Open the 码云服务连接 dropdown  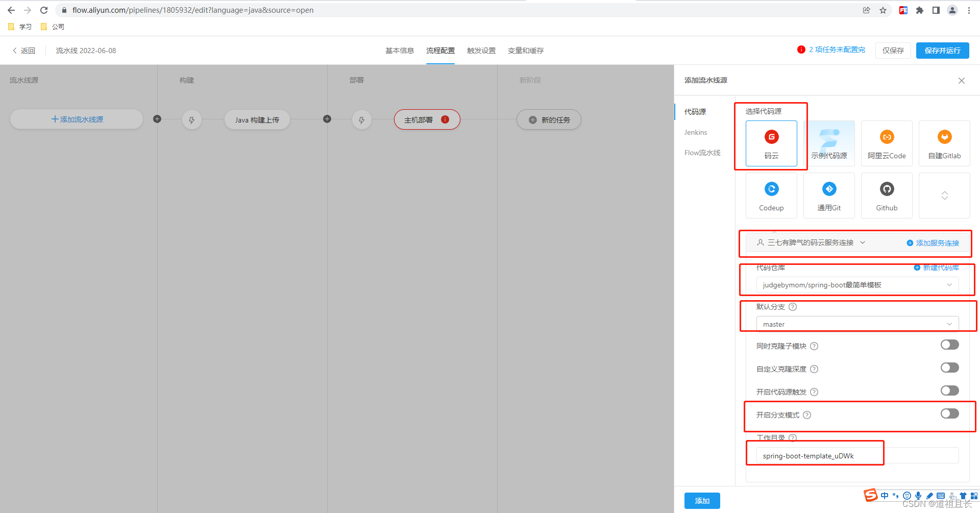pyautogui.click(x=811, y=242)
